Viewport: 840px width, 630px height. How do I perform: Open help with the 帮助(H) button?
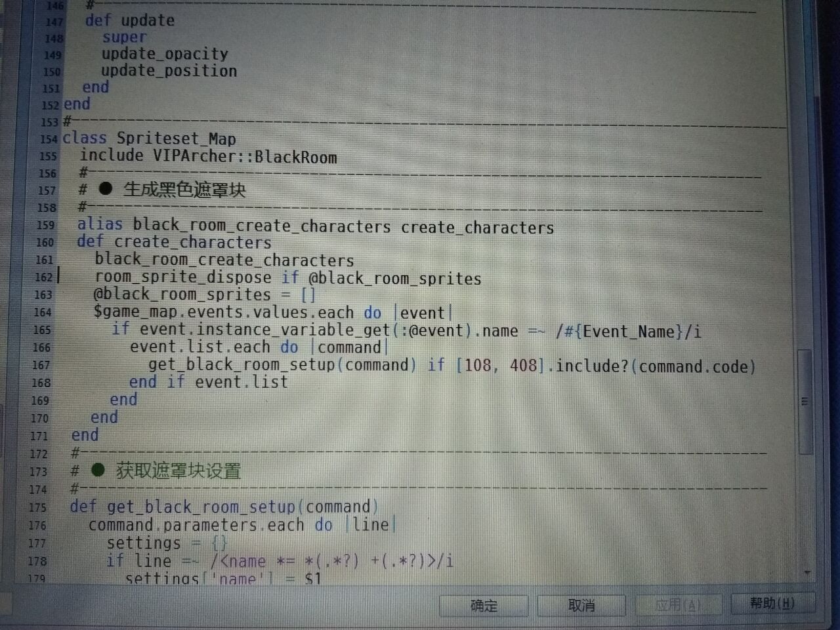tap(772, 602)
